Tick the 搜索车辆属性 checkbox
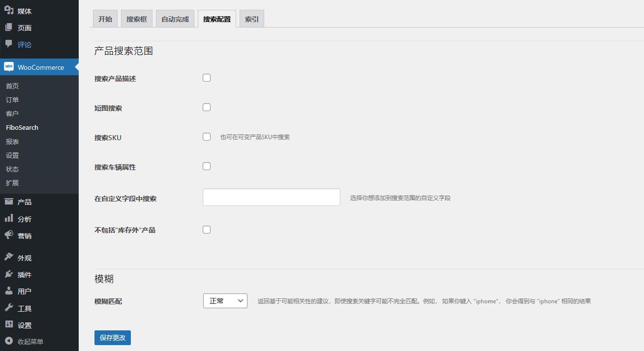Screen dimensions: 644x351 [x=207, y=166]
